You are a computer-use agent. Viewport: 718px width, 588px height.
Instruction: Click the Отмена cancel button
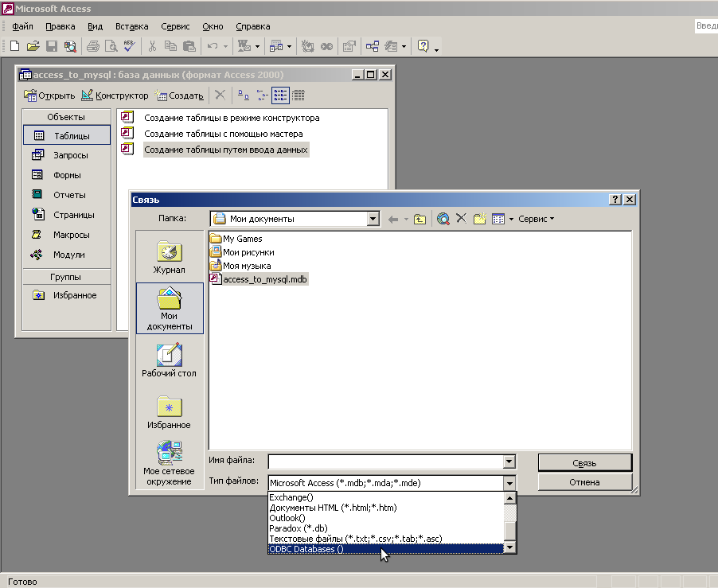coord(585,482)
